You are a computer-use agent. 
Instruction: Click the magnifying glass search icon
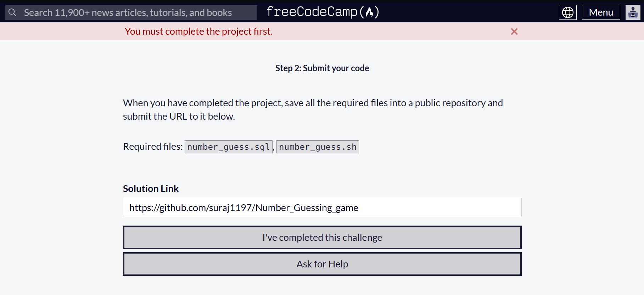point(12,12)
